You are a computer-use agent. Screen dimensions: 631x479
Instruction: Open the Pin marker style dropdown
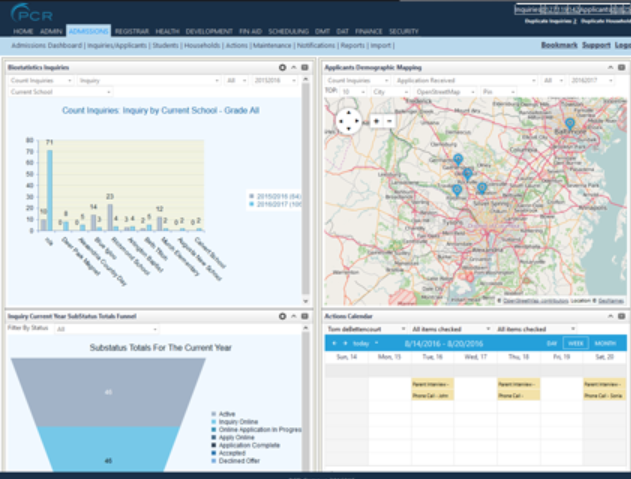[x=499, y=92]
